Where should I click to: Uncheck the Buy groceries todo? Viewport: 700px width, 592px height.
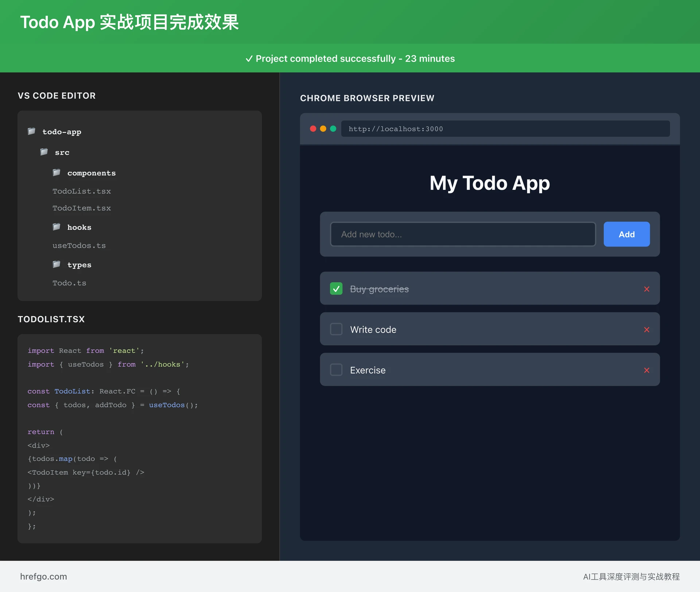(x=336, y=289)
